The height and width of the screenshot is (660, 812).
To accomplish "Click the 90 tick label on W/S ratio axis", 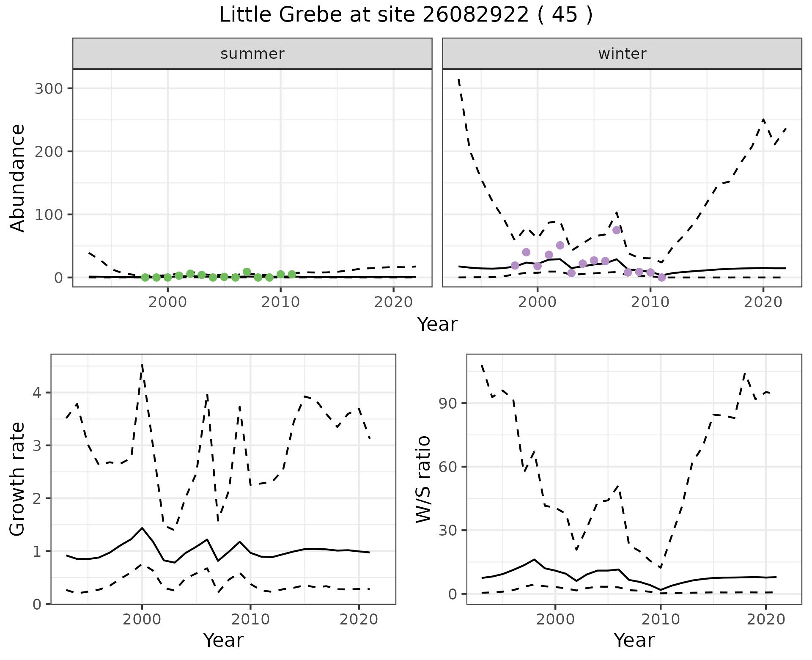I will click(447, 403).
